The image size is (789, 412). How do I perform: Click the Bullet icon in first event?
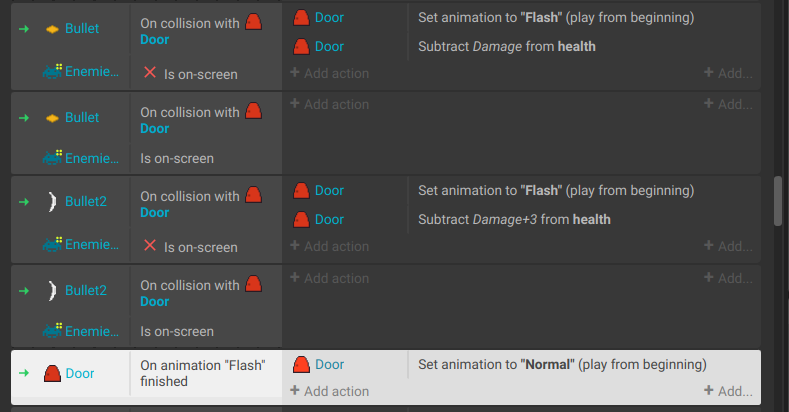click(x=52, y=29)
